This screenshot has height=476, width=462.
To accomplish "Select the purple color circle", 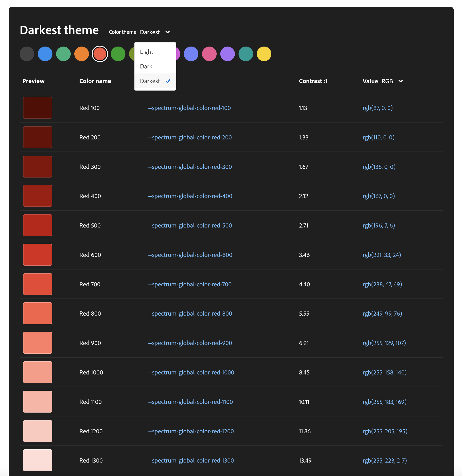I will tap(228, 54).
